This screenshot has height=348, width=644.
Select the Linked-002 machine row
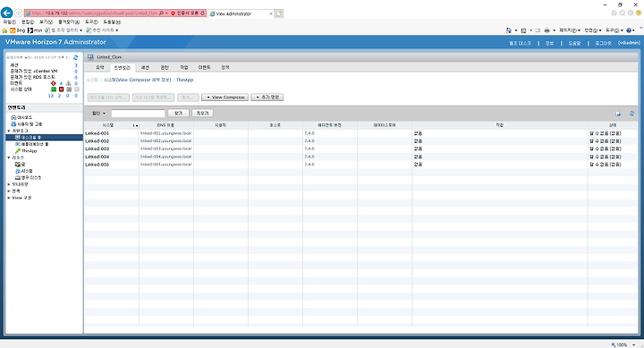pos(361,141)
